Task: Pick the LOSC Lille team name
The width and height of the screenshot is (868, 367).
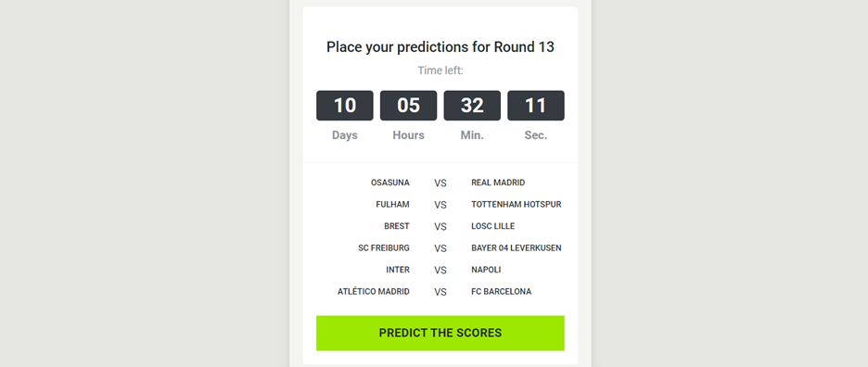Action: pos(492,226)
